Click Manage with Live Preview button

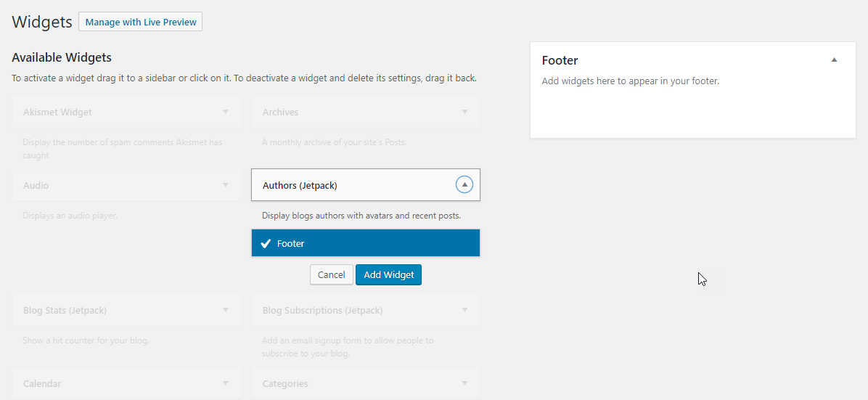(140, 22)
